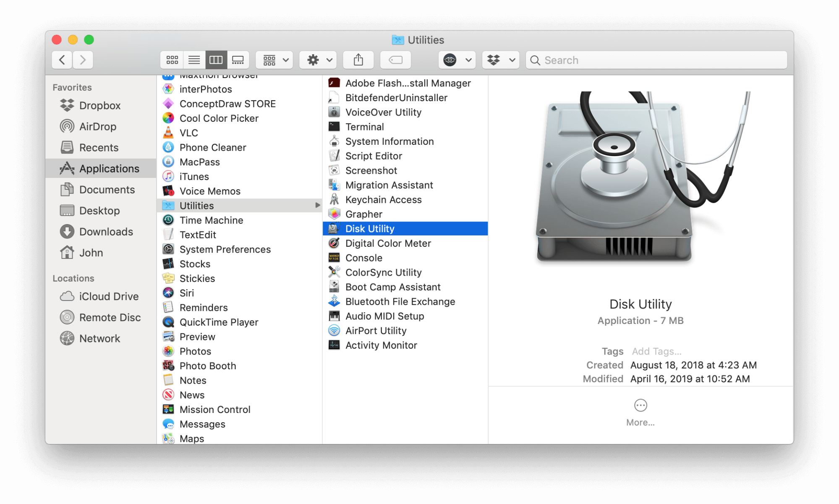Open the John home folder
This screenshot has height=504, width=839.
(x=101, y=253)
